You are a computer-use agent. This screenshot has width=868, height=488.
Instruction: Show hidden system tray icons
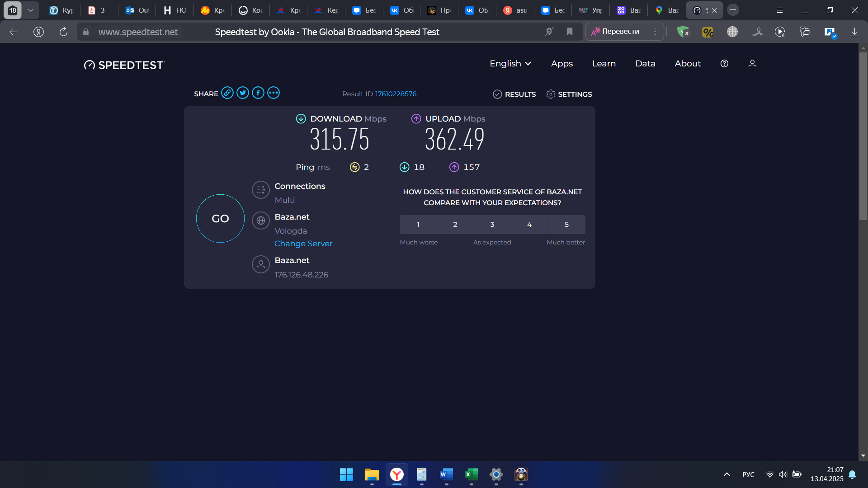(726, 474)
